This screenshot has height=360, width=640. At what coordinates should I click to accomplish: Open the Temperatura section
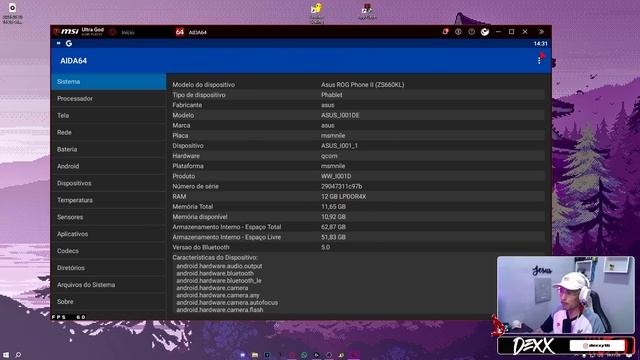[x=108, y=200]
